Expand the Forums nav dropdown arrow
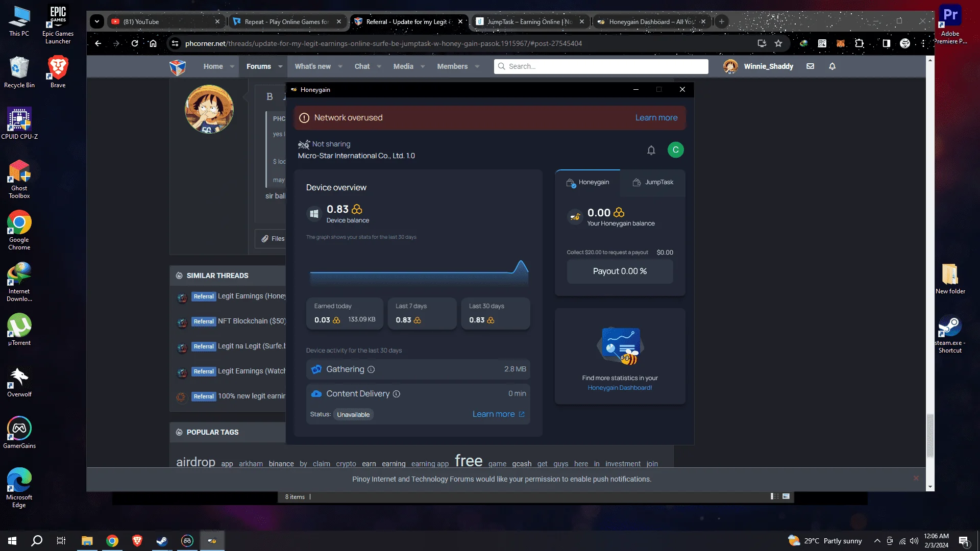 pos(280,66)
